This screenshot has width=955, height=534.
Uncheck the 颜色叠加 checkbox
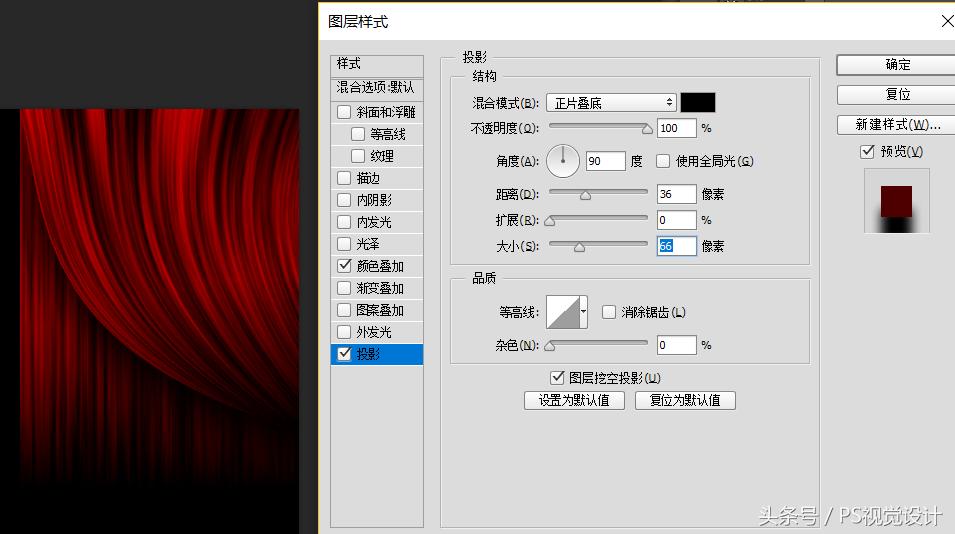[344, 266]
